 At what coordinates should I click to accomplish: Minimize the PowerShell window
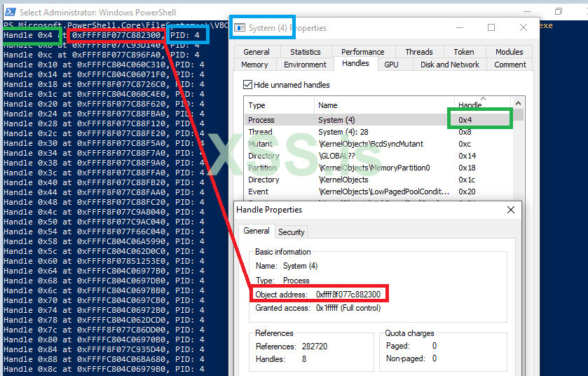click(x=527, y=11)
